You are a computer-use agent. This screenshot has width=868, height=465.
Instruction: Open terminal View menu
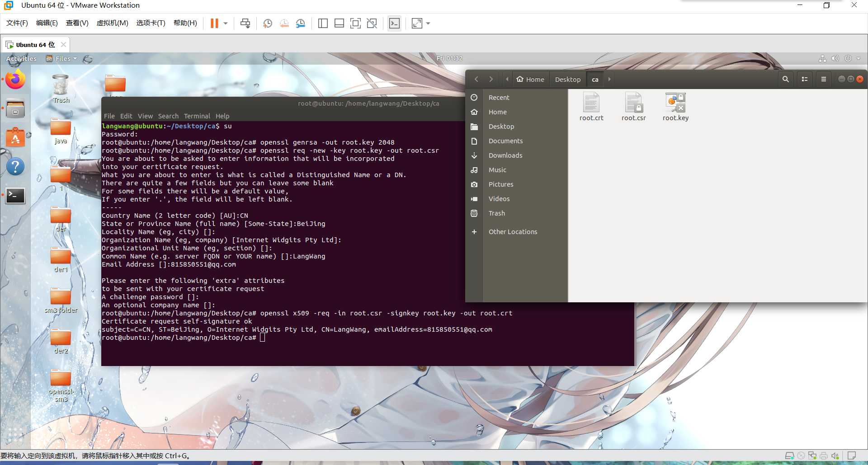click(x=145, y=116)
